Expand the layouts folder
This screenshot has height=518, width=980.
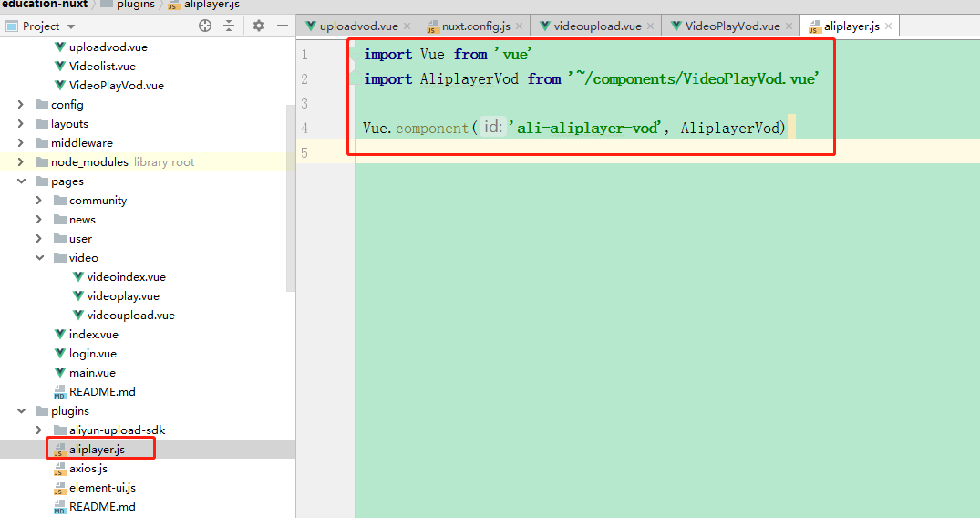[x=21, y=124]
